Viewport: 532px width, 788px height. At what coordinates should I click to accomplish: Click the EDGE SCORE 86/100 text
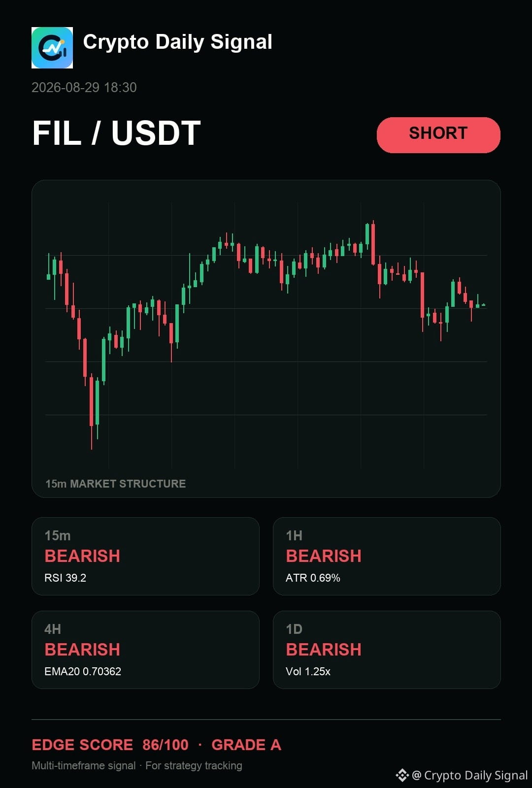[x=110, y=745]
